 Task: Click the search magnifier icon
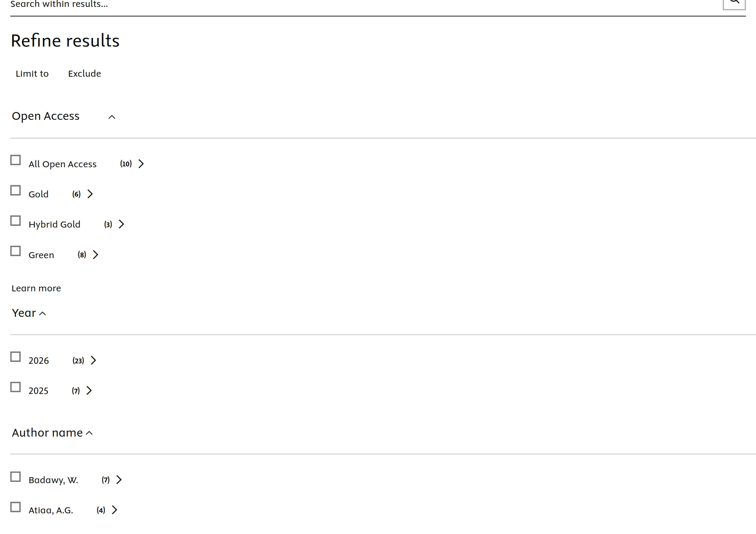point(734,2)
